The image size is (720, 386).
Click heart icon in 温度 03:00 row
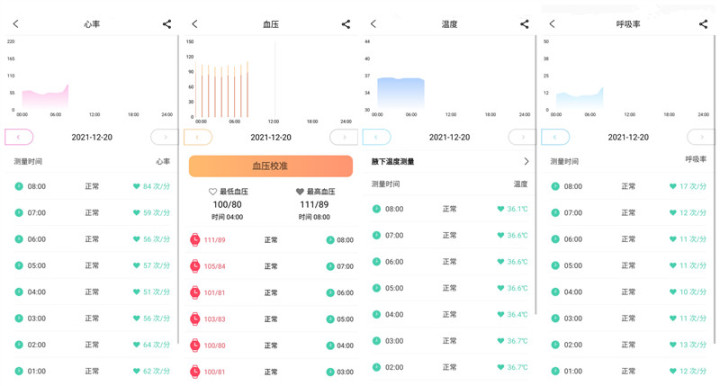click(x=501, y=341)
